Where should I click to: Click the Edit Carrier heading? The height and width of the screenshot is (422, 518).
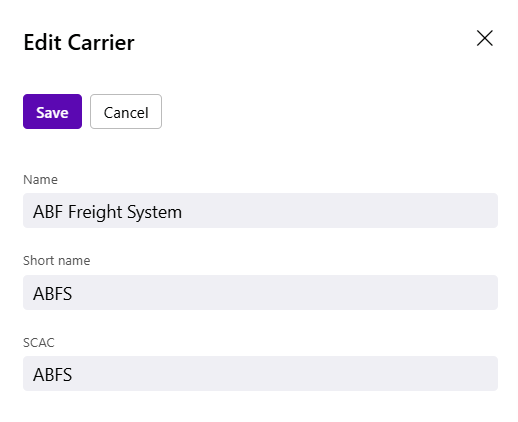click(79, 42)
